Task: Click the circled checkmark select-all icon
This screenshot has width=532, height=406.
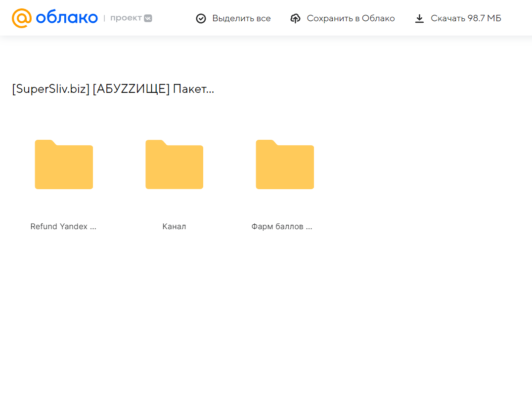Action: point(201,19)
